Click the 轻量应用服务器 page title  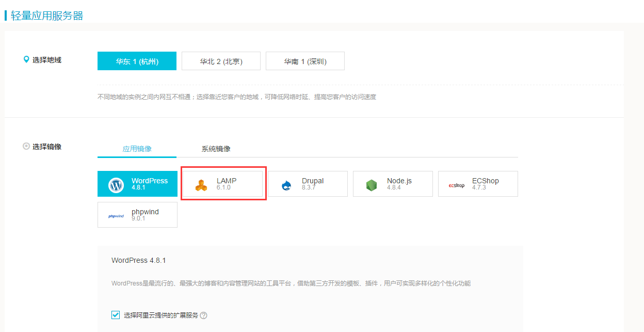[x=47, y=15]
